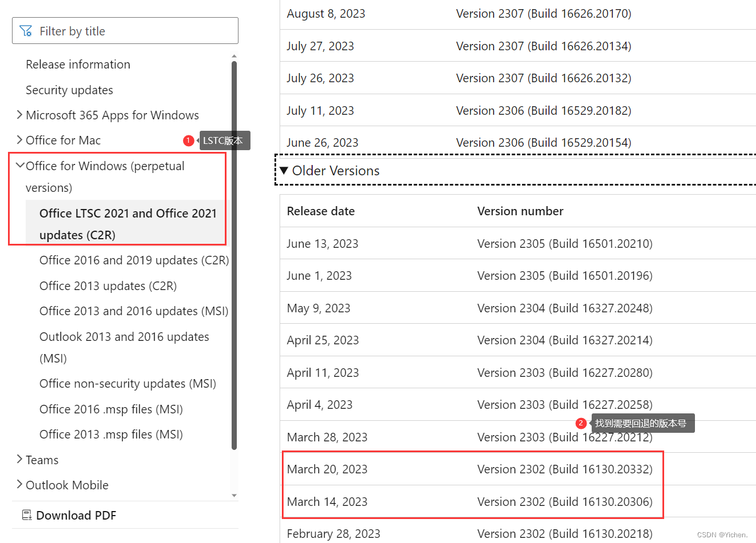Click the sidebar vertical scrollbar thumb
Screen dimensions: 756x543
234,255
